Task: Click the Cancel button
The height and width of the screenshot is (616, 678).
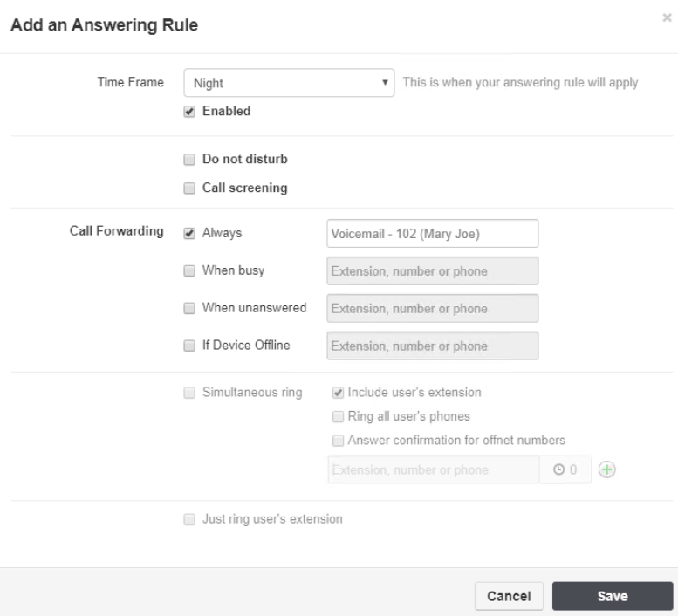Action: [x=509, y=596]
